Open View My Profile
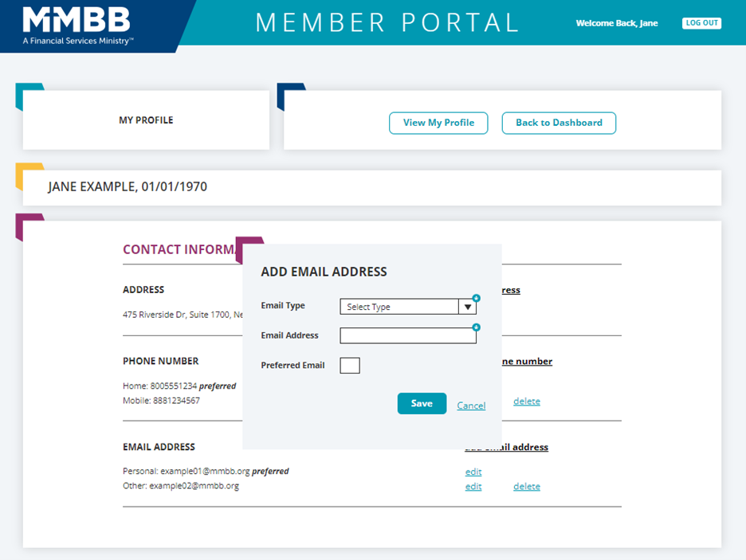The width and height of the screenshot is (746, 560). tap(438, 123)
